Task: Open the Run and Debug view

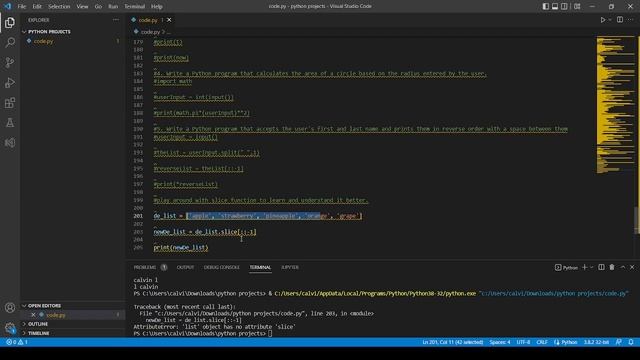Action: [x=10, y=82]
